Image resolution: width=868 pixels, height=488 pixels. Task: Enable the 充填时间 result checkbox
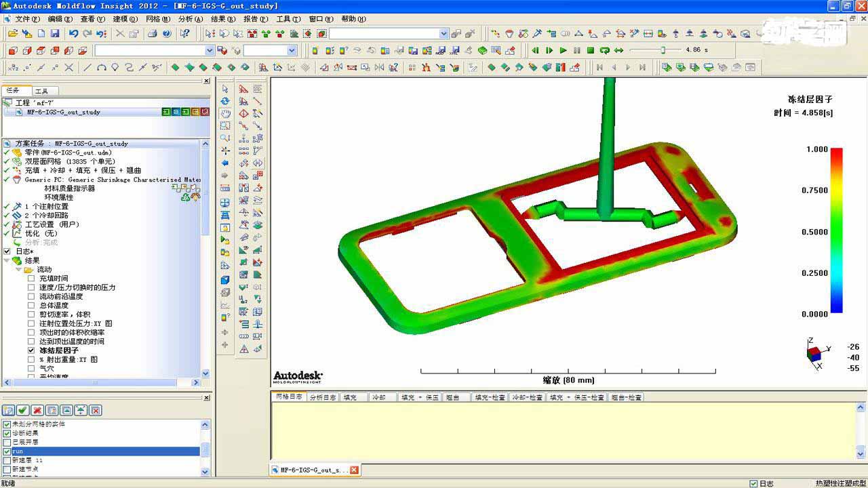coord(31,279)
